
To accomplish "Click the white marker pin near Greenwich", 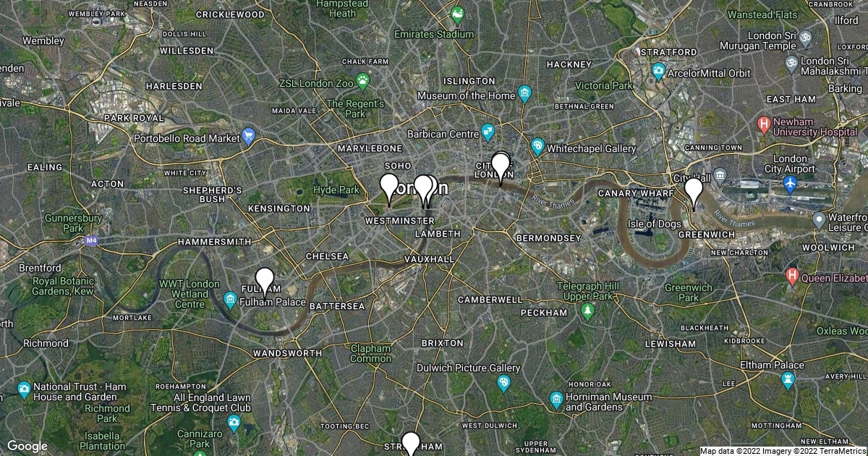I will 693,191.
